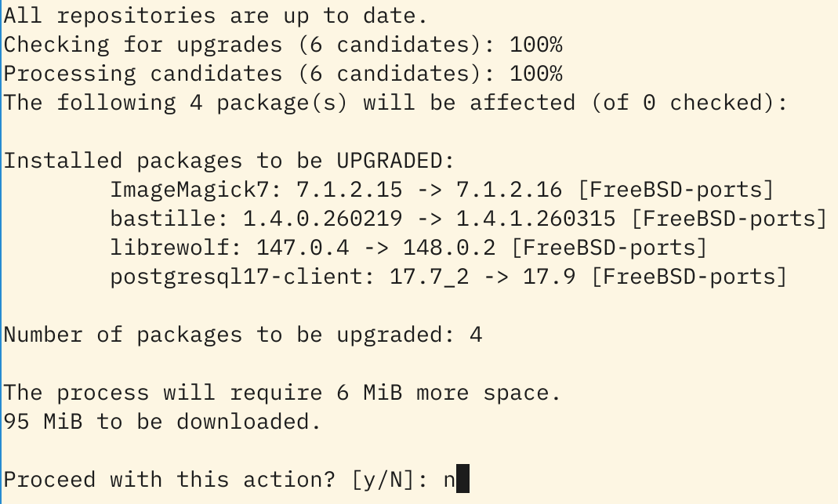
Task: Click the 'Number of packages to be upgraded: 4' line
Action: 242,335
